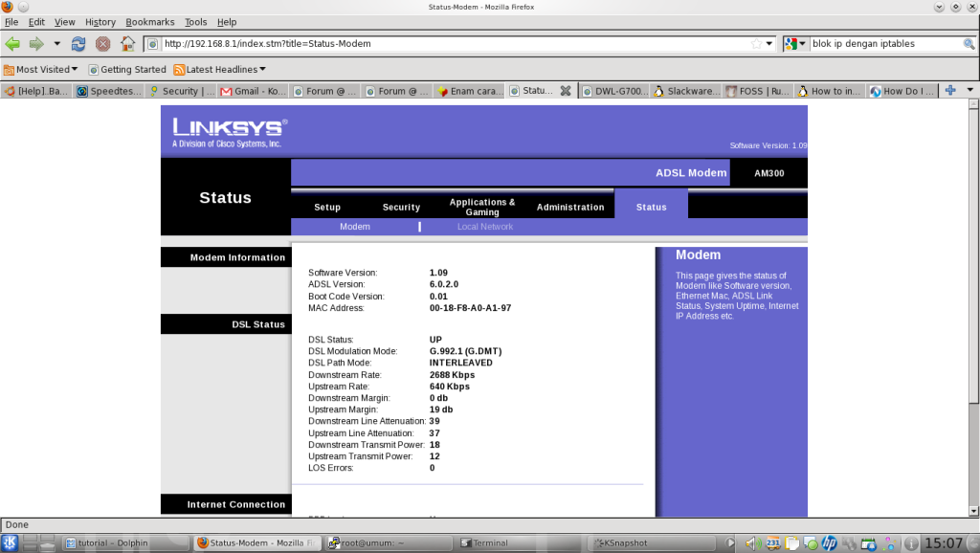Viewport: 980px width, 553px height.
Task: Bookmark this page with the star icon
Action: (756, 44)
